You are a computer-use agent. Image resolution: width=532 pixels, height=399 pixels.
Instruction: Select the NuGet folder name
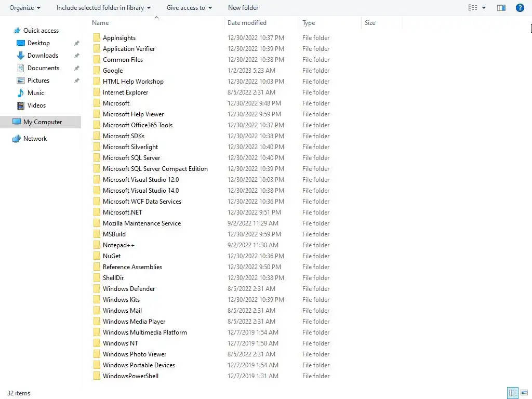(112, 256)
